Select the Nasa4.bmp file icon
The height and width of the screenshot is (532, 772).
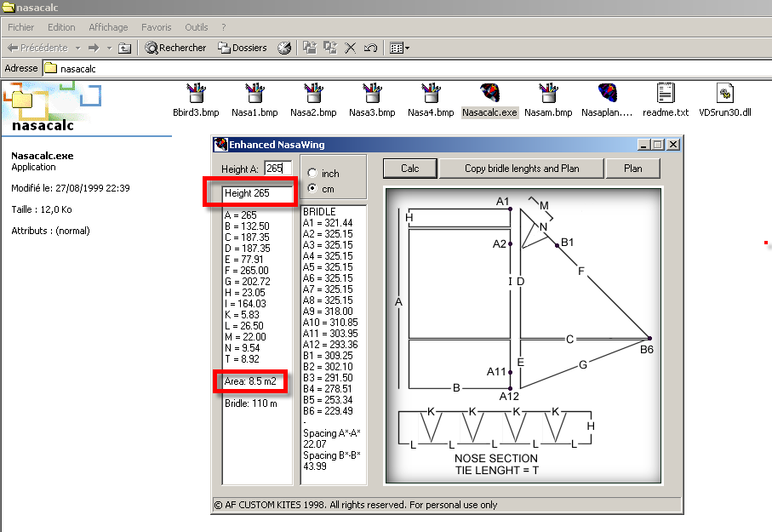[431, 93]
